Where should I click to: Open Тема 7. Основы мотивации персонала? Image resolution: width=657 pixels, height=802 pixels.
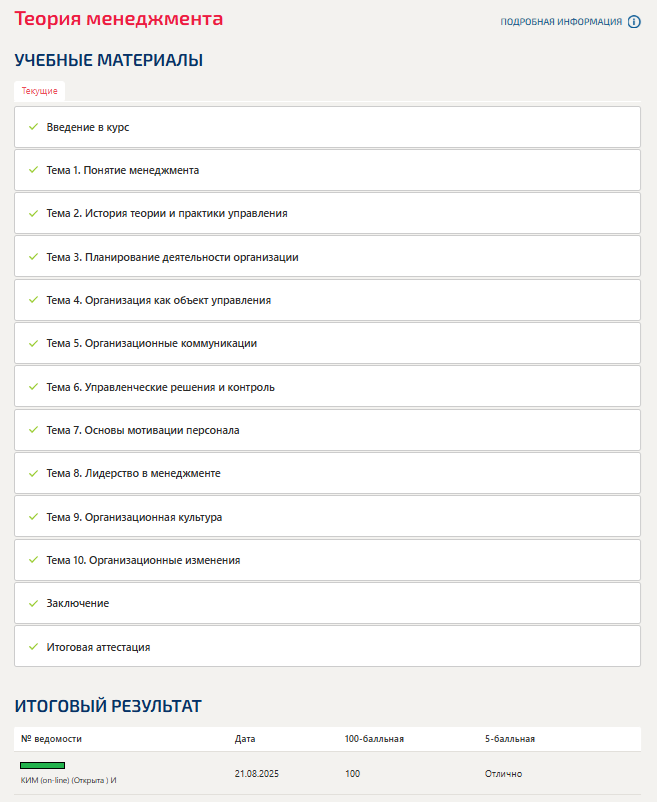143,430
